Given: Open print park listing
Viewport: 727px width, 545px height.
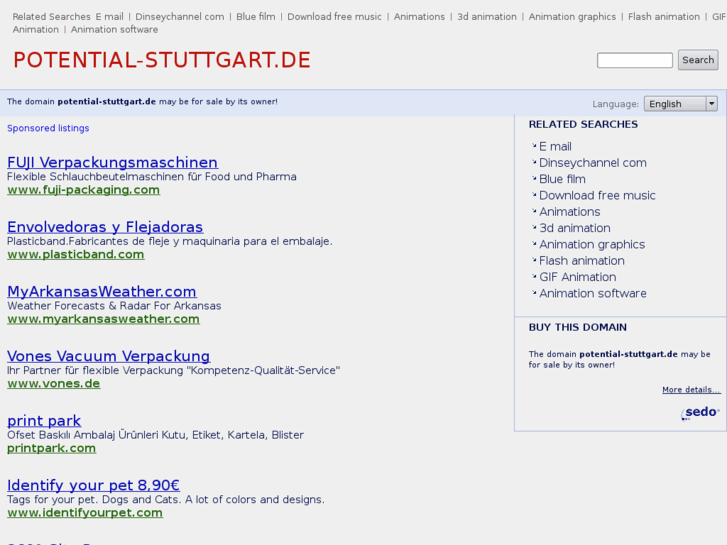Looking at the screenshot, I should point(44,421).
